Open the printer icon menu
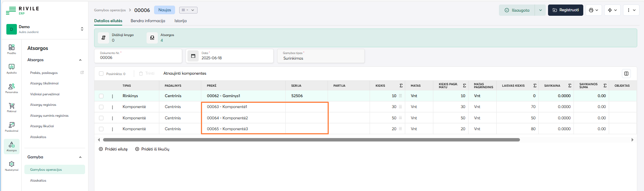Image resolution: width=644 pixels, height=191 pixels. (x=593, y=10)
